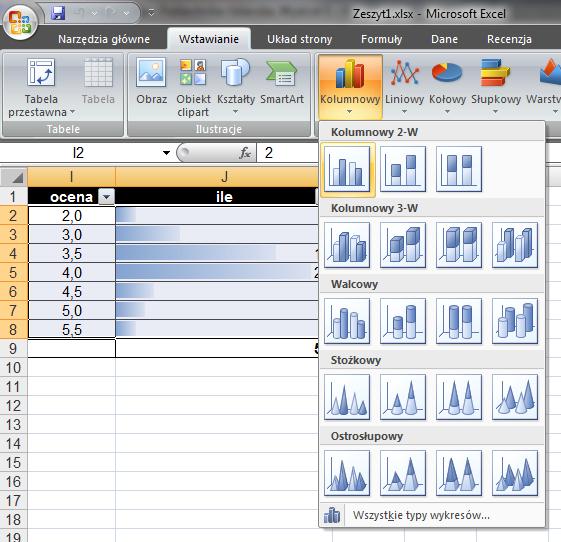561x542 pixels.
Task: Choose 3-W column chart with depth
Action: point(515,245)
